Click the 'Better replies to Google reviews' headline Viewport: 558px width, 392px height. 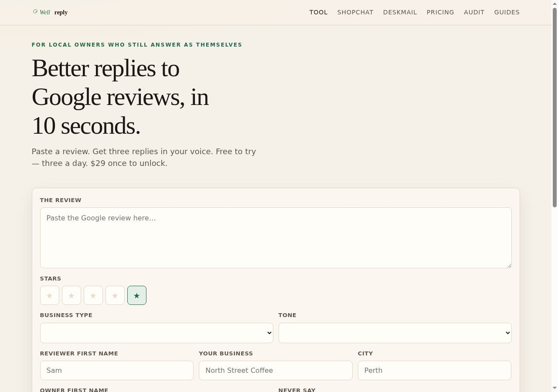(x=120, y=97)
